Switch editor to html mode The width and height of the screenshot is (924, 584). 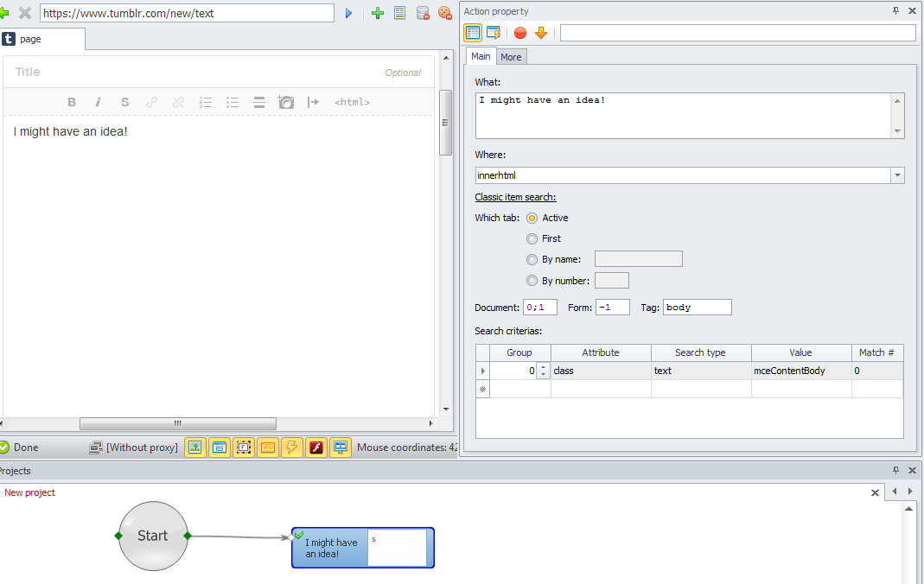pos(352,102)
